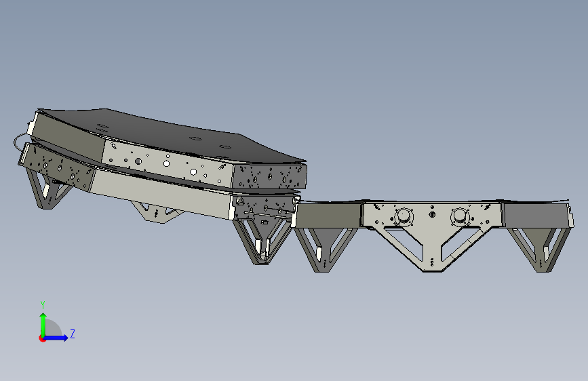Click the "Y" axis label
This screenshot has width=588, height=381.
click(43, 305)
